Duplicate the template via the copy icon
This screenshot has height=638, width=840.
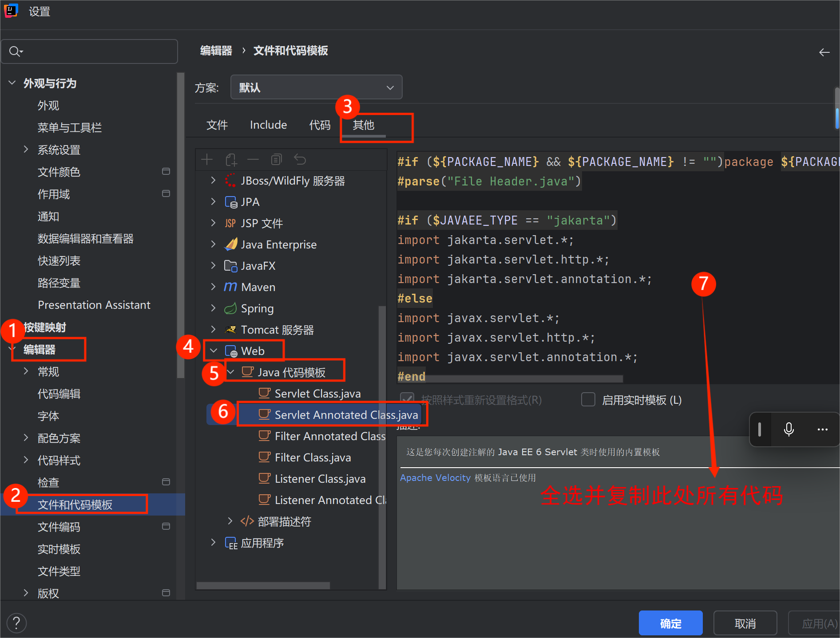pos(277,160)
